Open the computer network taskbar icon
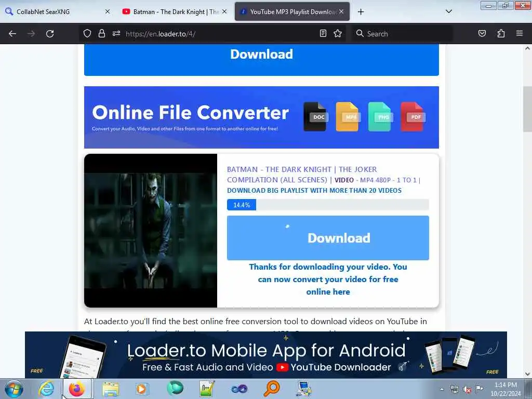Screen dimensions: 532x399 (303, 389)
